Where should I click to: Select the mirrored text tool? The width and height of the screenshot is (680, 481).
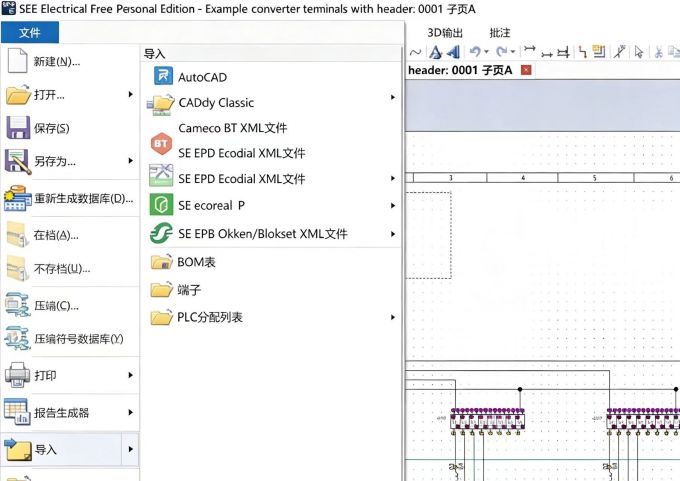click(x=453, y=52)
